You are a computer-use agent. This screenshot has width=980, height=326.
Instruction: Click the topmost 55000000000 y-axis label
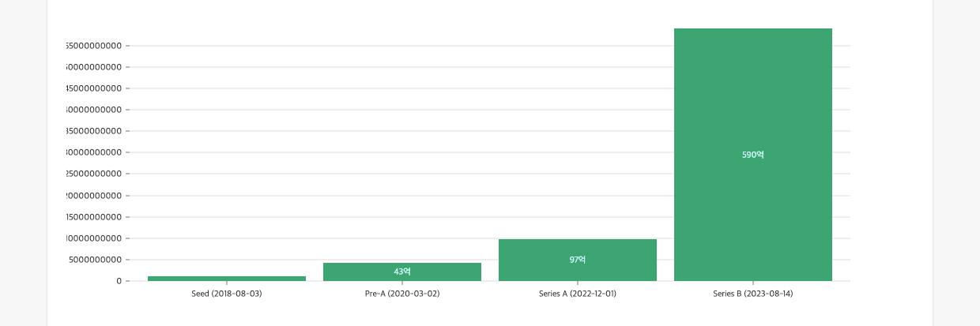94,46
